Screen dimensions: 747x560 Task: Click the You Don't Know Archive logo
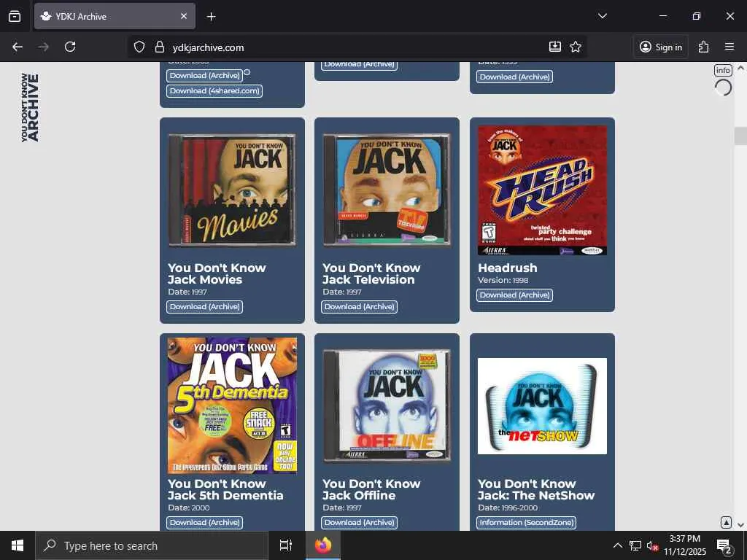29,107
